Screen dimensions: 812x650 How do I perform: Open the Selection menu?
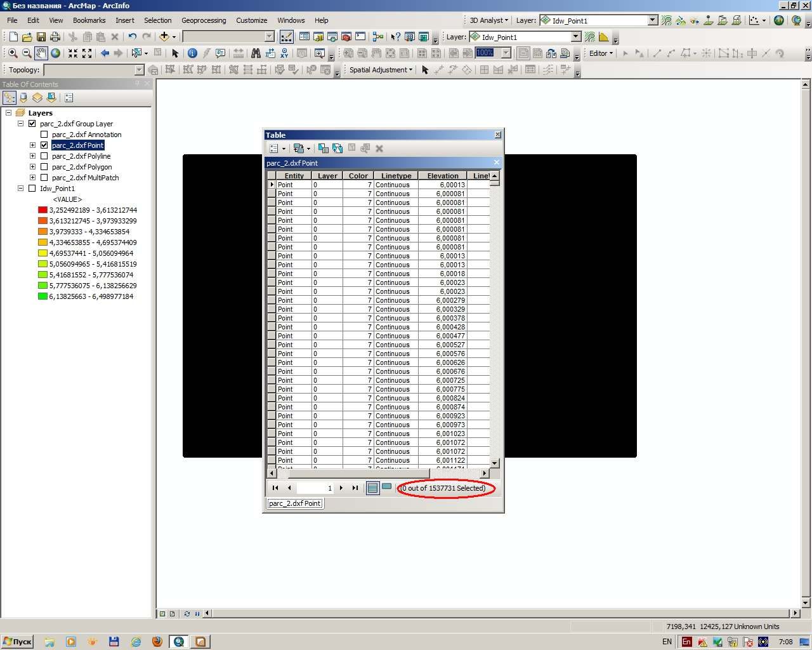tap(157, 20)
